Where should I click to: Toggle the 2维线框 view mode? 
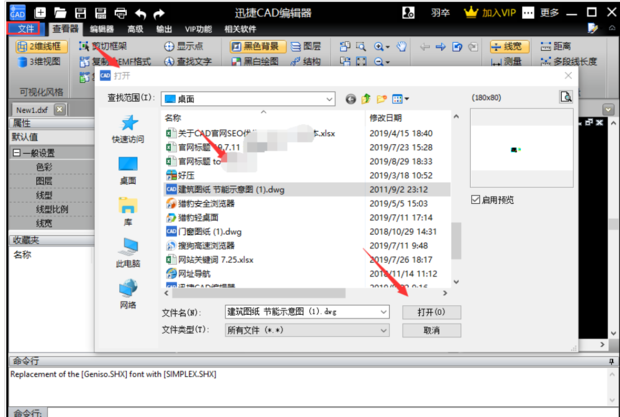click(41, 47)
